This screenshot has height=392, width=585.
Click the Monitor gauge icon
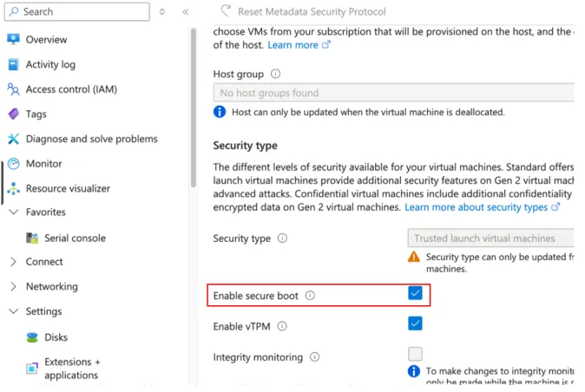click(13, 164)
